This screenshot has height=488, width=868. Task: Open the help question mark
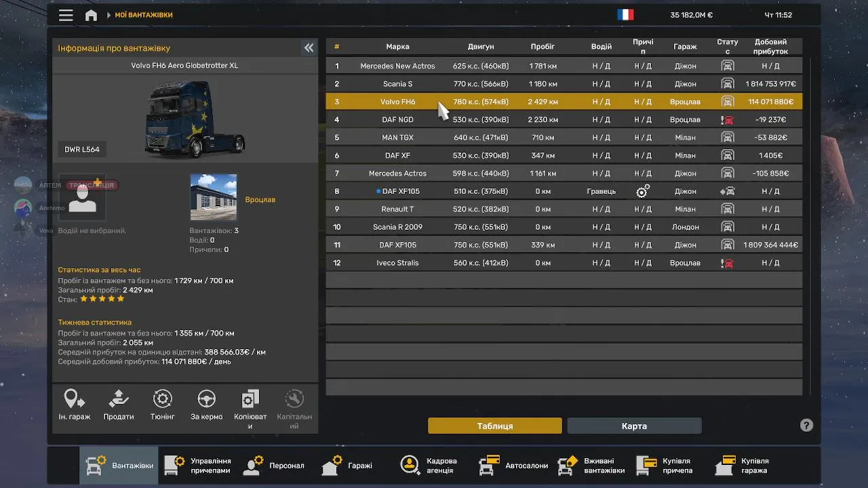point(806,426)
